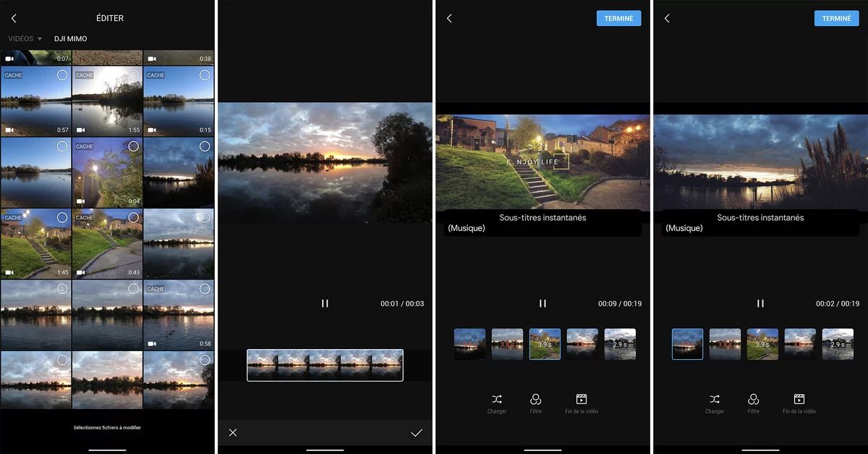
Task: Click the 00:09 / 00:19 time readout
Action: (620, 304)
